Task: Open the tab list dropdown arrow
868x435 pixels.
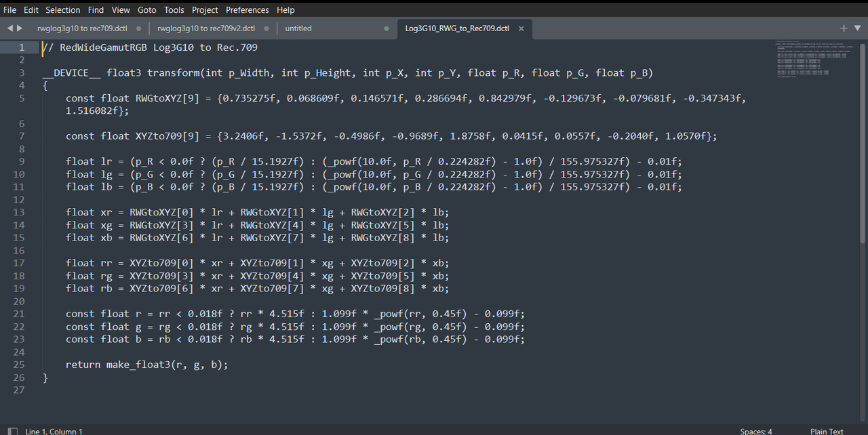Action: [857, 28]
